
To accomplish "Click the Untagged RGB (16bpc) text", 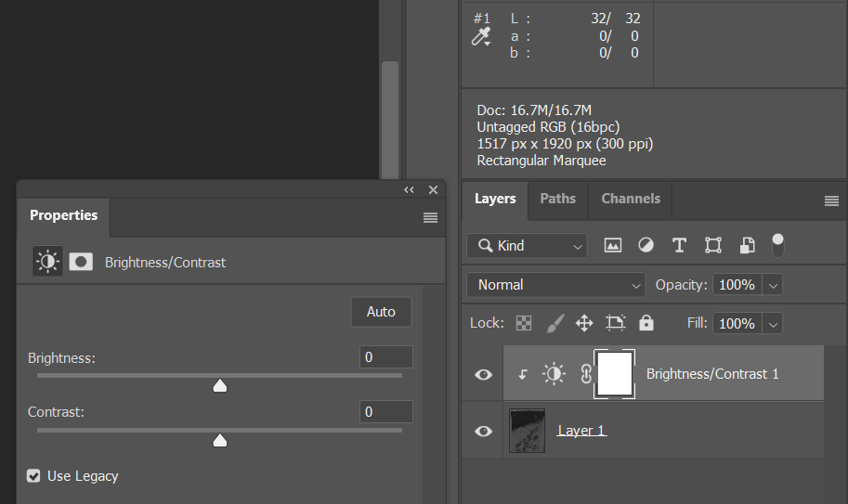I will 548,127.
